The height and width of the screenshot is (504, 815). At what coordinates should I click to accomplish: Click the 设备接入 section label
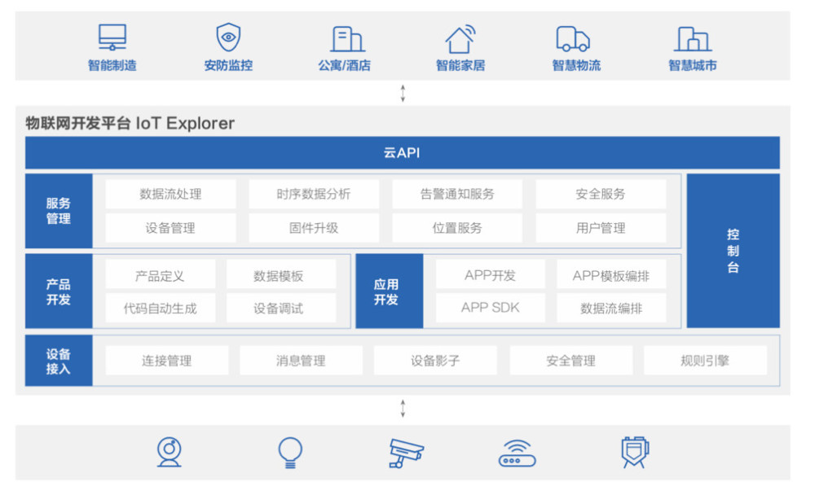coord(59,361)
